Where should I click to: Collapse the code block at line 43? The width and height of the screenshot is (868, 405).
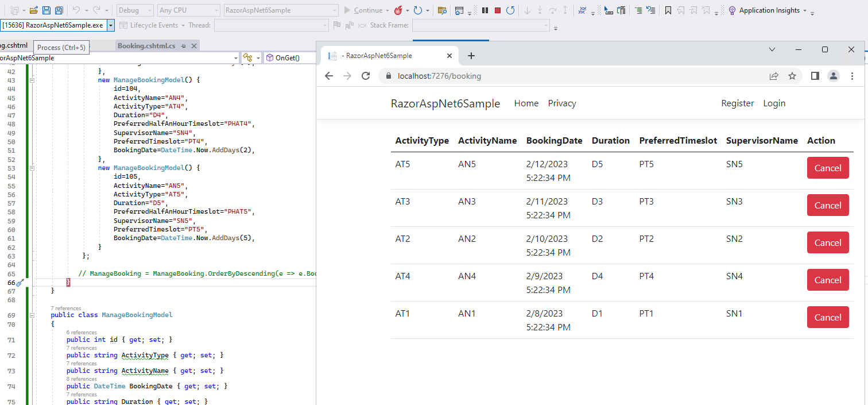(33, 80)
